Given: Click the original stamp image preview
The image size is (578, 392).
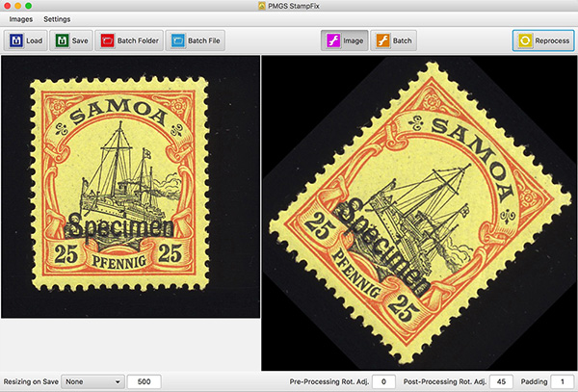Looking at the screenshot, I should click(x=130, y=187).
